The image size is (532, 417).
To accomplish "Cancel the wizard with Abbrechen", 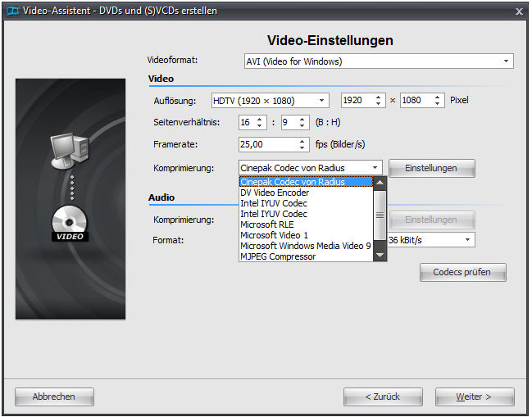I will 54,397.
